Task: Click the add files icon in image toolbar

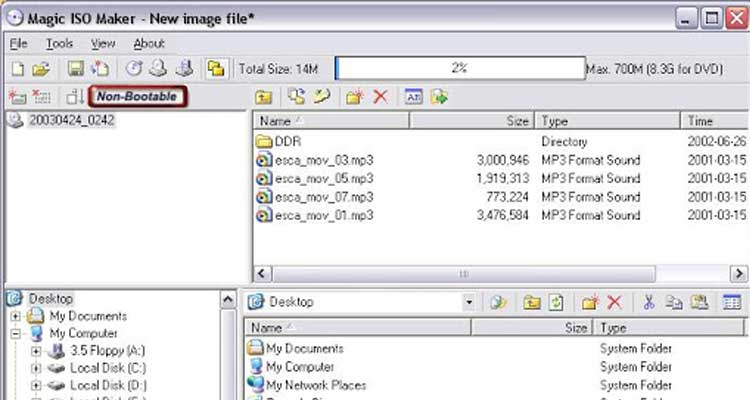Action: [297, 97]
